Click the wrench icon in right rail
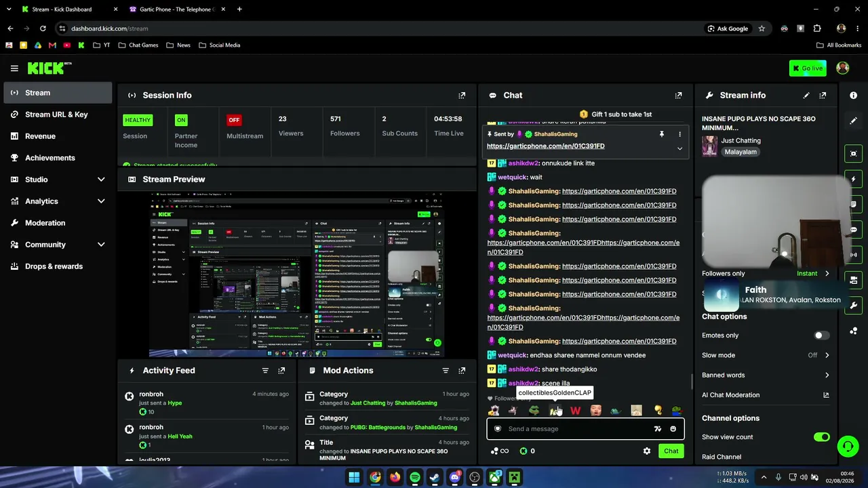 pos(853,306)
